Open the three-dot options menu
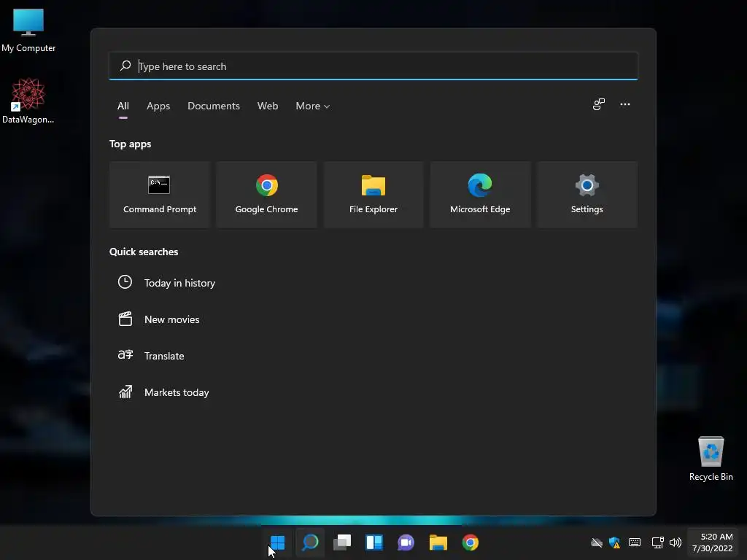 tap(625, 104)
